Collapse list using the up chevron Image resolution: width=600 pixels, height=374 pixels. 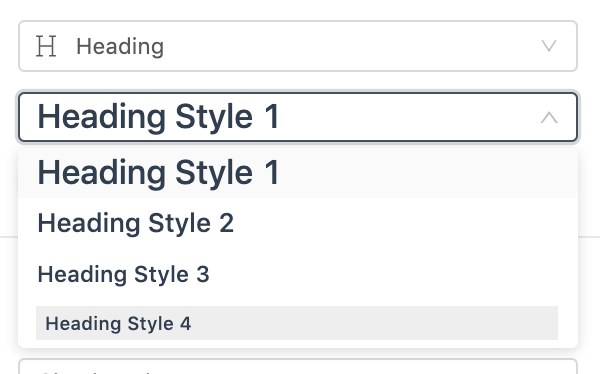(x=549, y=117)
